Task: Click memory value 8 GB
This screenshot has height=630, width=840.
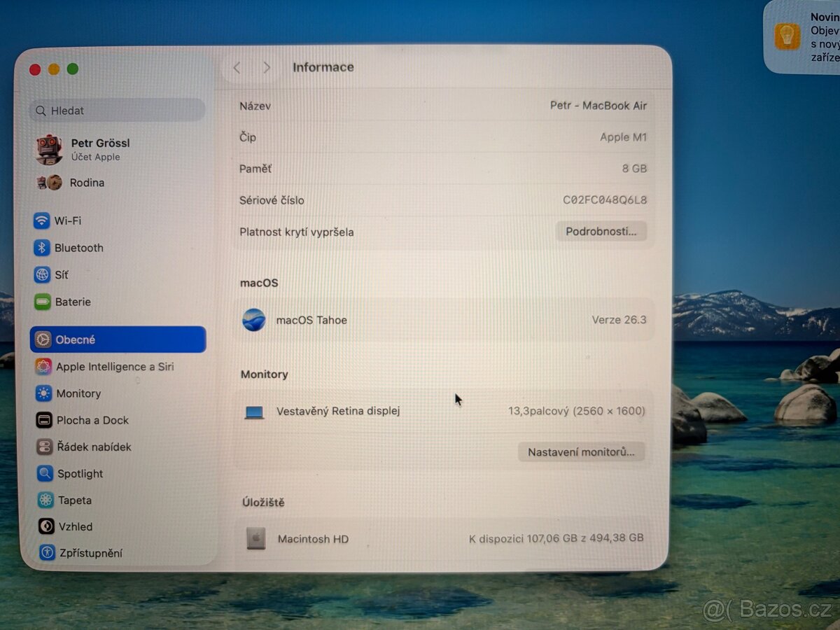Action: click(x=634, y=169)
